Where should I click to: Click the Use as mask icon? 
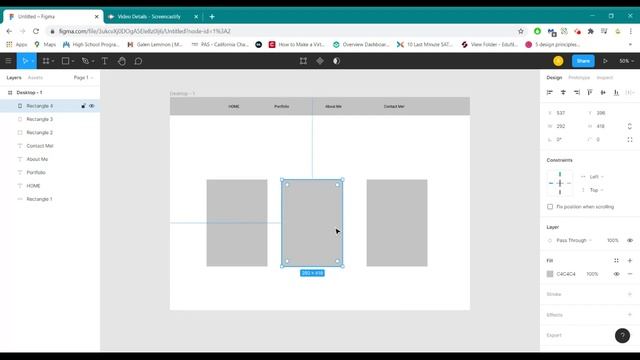[x=336, y=61]
